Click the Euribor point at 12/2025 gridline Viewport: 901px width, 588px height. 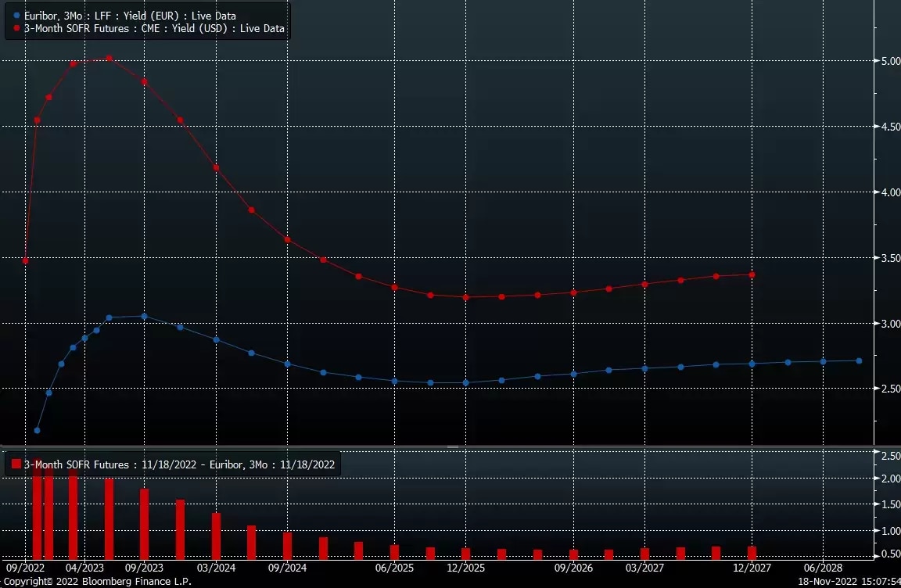[465, 382]
